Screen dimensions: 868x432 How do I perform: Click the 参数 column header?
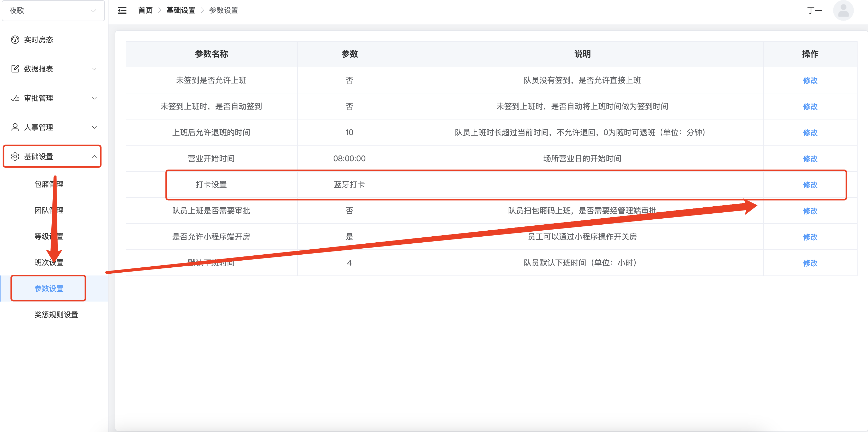click(349, 54)
